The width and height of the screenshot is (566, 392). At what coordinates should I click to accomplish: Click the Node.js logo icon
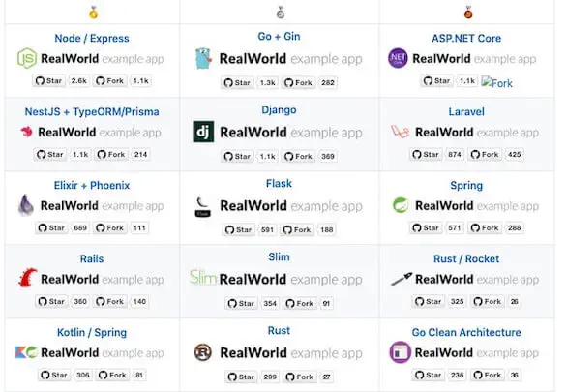27,58
